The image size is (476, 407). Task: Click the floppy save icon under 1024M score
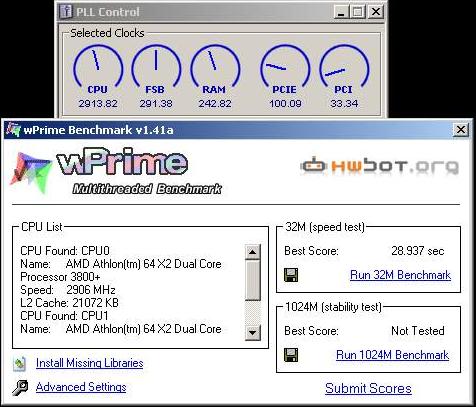click(x=291, y=355)
